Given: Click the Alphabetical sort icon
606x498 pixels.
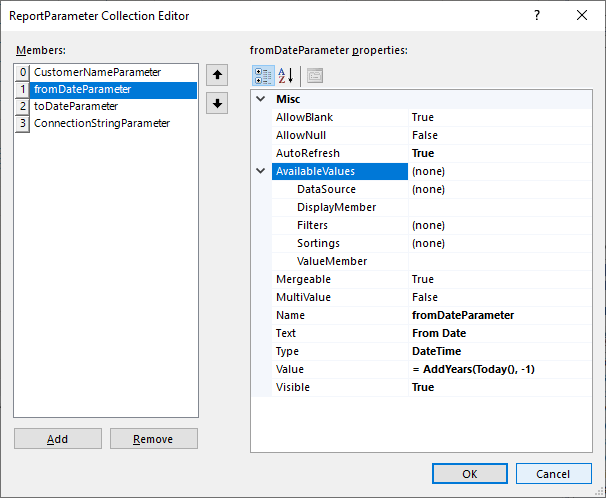Looking at the screenshot, I should [x=285, y=75].
